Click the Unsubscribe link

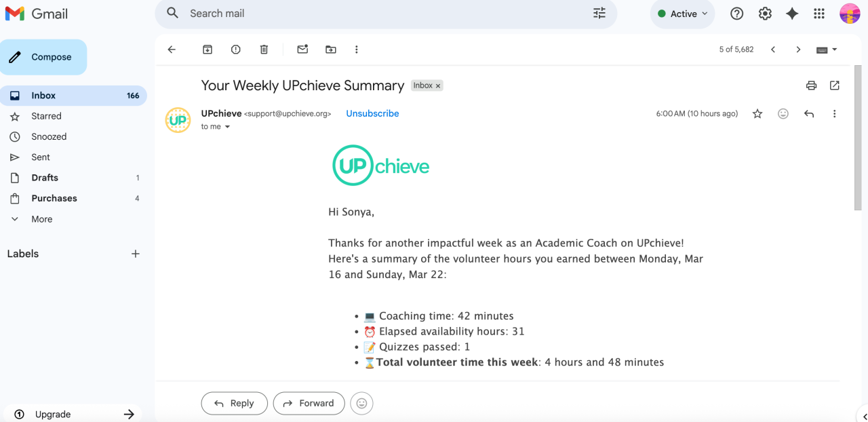tap(372, 113)
